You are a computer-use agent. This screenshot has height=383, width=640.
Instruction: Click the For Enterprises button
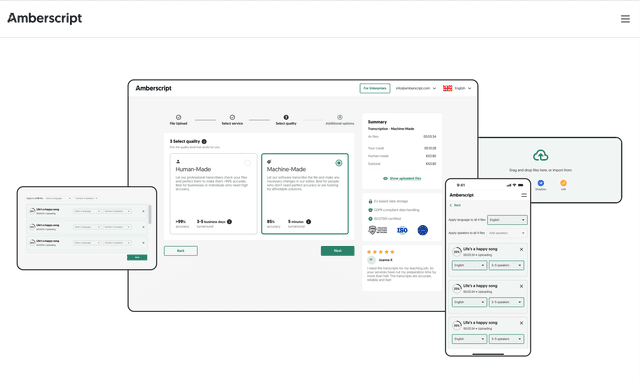(x=375, y=88)
